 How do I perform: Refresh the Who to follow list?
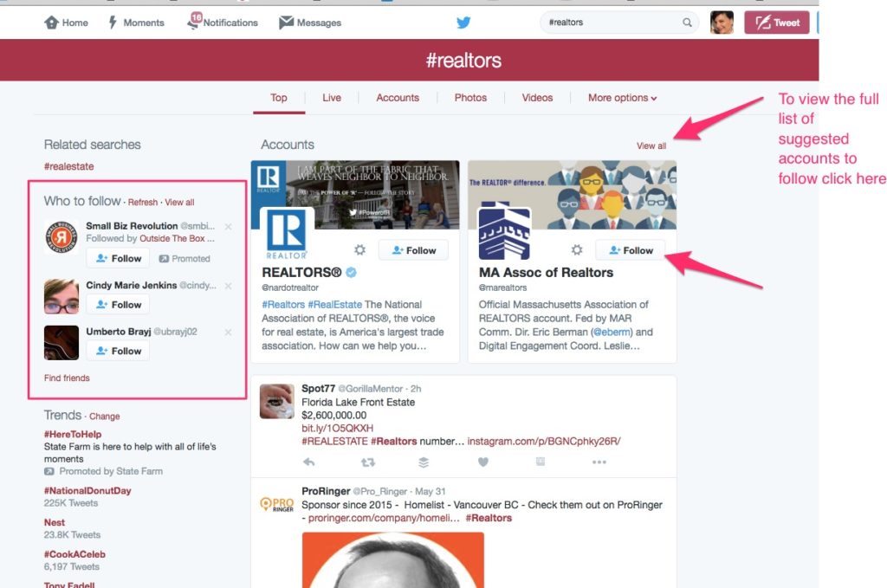(x=143, y=203)
